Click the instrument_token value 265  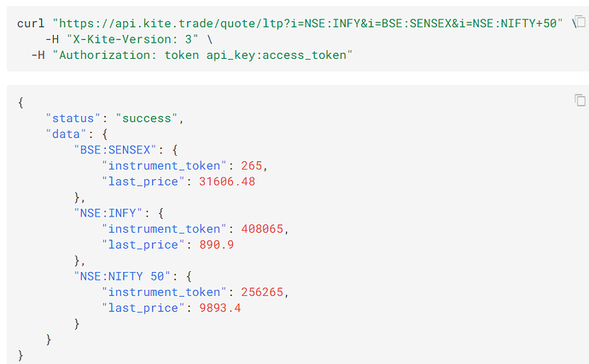251,165
